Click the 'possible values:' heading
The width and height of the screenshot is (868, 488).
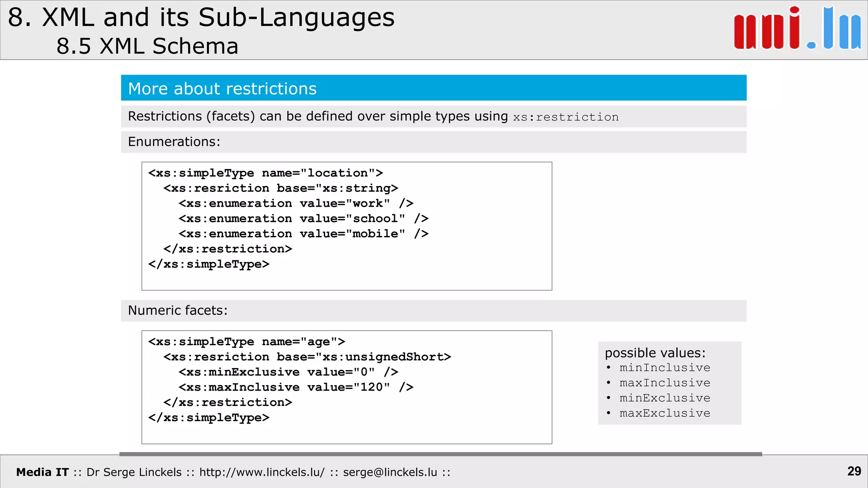click(655, 352)
